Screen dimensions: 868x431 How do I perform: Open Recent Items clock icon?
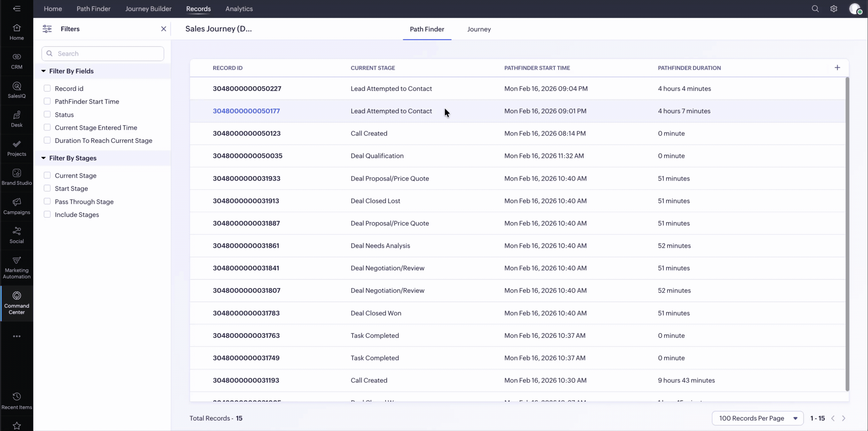(x=17, y=397)
